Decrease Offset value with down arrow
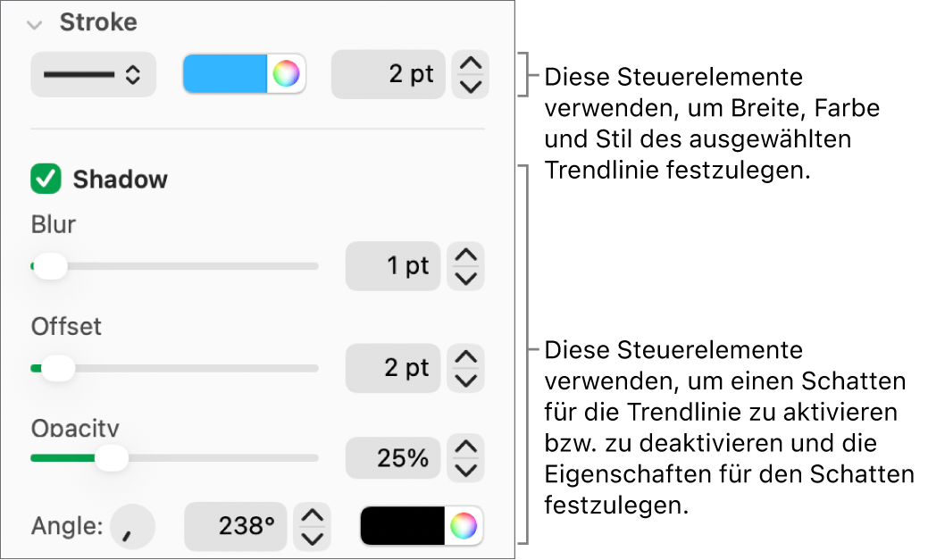This screenshot has height=560, width=928. 465,380
